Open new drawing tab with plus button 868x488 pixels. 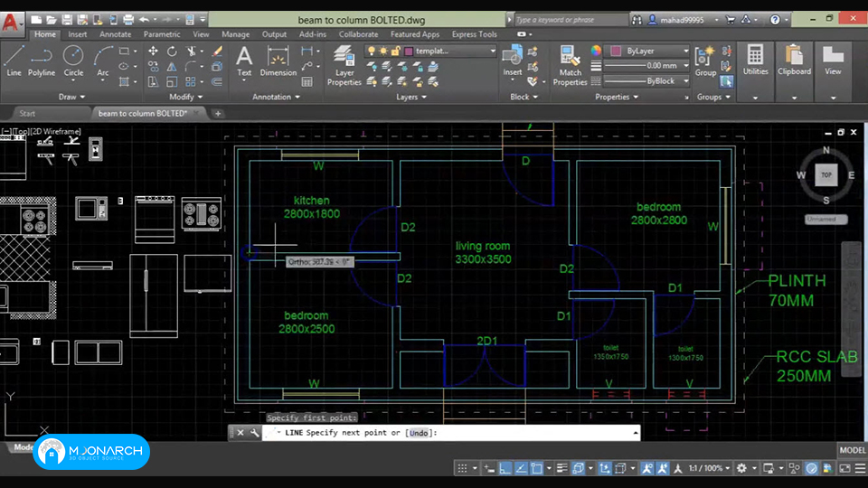click(x=218, y=114)
